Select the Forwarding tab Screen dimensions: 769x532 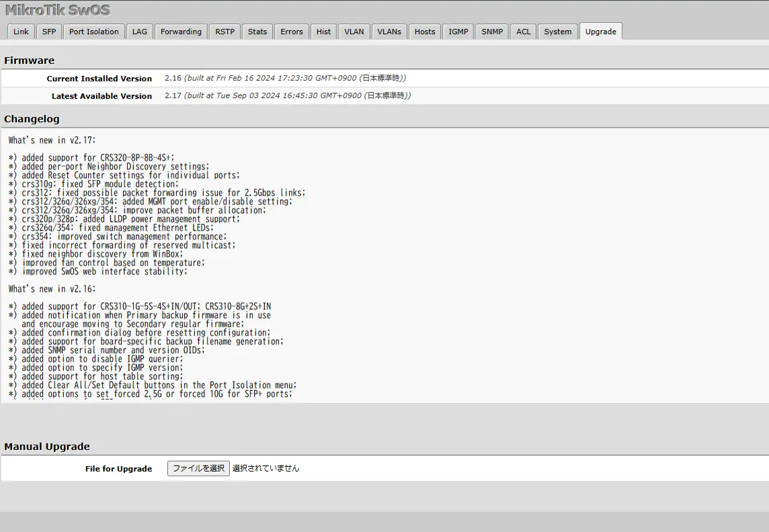click(181, 32)
